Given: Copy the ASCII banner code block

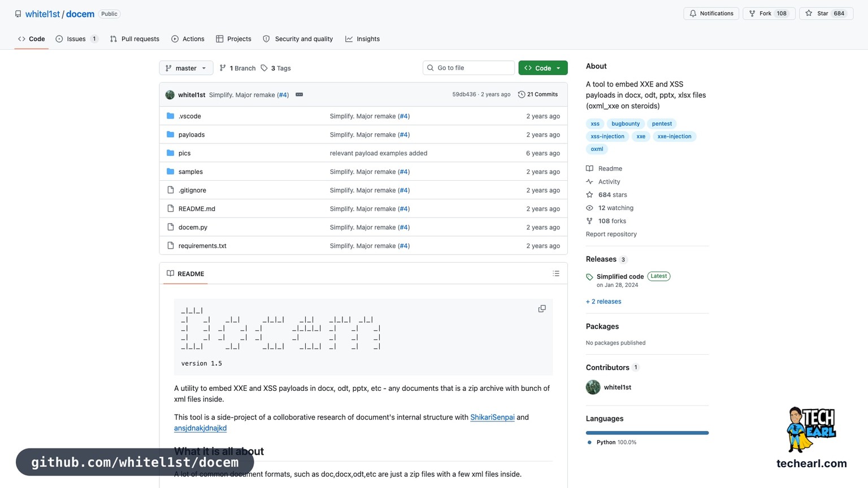Looking at the screenshot, I should click(x=542, y=309).
